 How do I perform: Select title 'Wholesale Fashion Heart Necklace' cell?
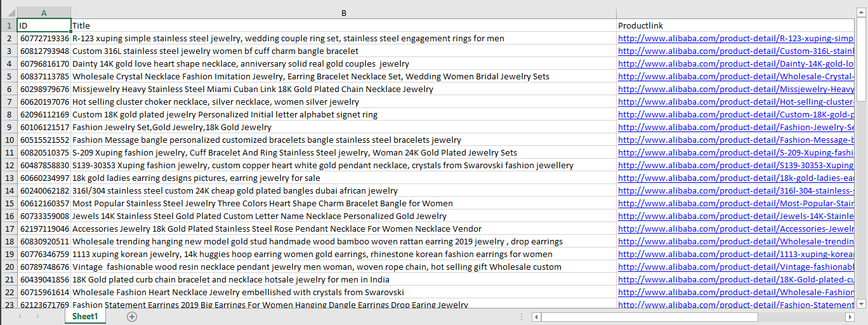[x=344, y=292]
